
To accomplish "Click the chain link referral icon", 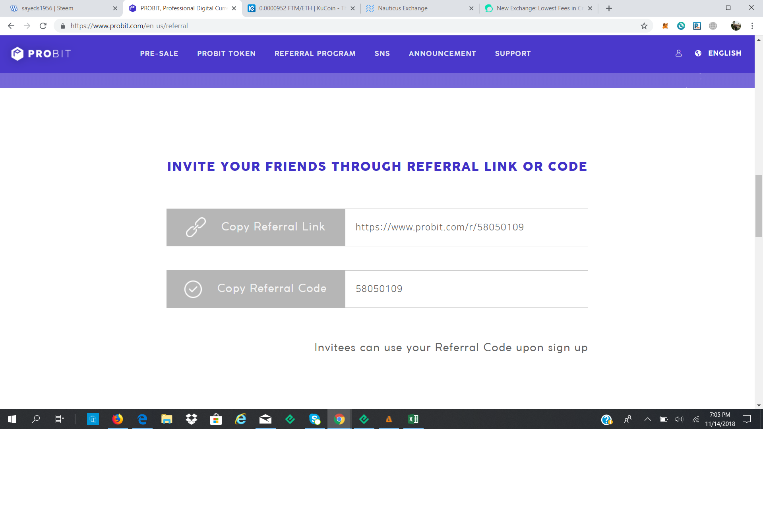I will point(196,227).
